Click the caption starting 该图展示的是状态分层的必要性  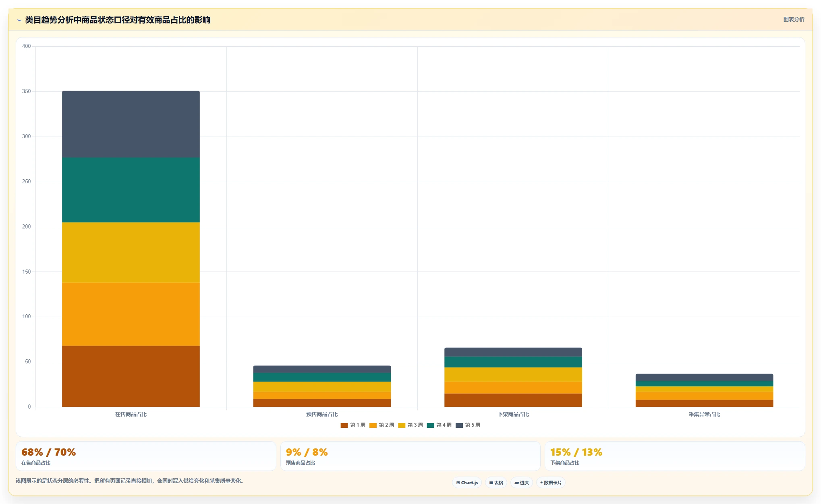tap(130, 481)
